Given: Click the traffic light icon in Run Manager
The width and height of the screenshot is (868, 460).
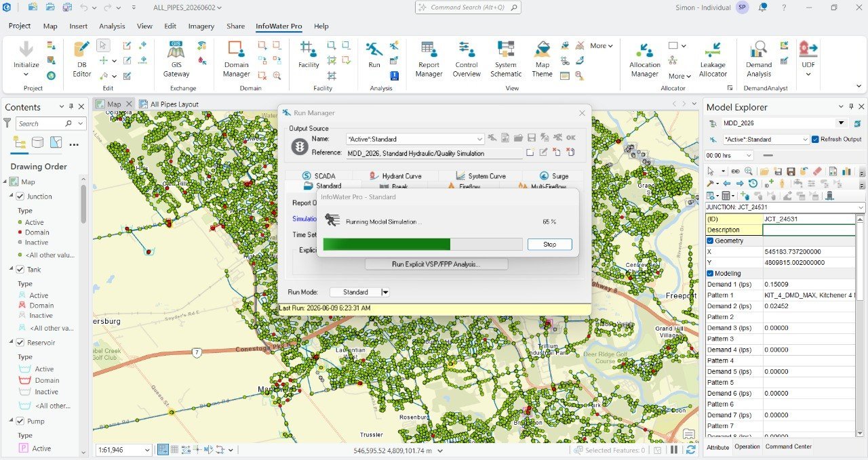Looking at the screenshot, I should pyautogui.click(x=300, y=146).
